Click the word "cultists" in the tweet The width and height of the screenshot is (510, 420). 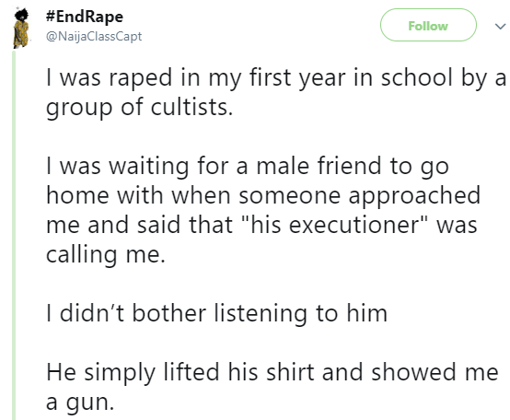(x=190, y=108)
